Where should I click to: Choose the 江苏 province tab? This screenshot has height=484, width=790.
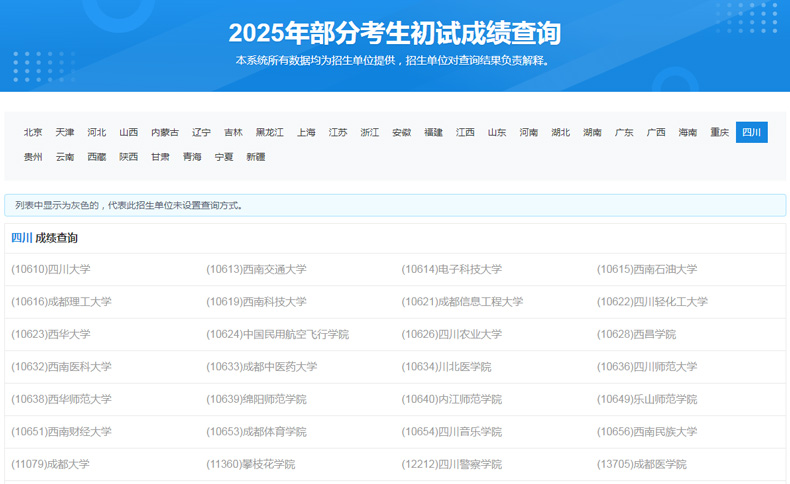[x=338, y=132]
